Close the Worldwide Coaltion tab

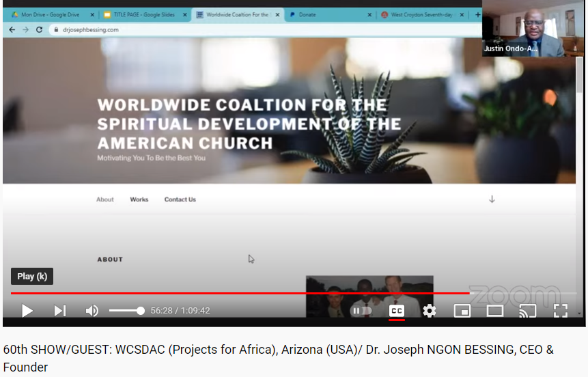tap(277, 14)
